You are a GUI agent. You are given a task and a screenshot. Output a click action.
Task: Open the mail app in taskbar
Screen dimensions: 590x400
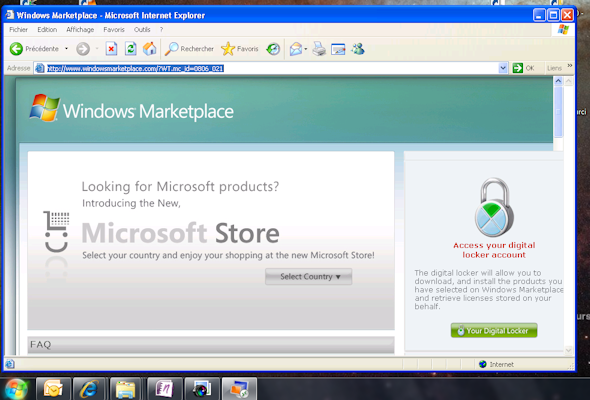click(x=53, y=389)
